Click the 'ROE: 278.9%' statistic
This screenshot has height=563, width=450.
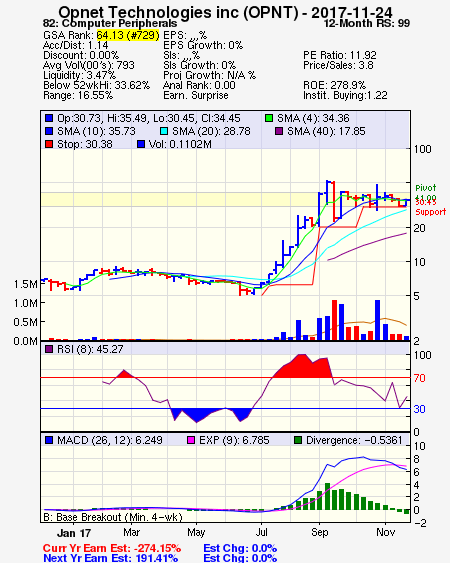(x=334, y=85)
